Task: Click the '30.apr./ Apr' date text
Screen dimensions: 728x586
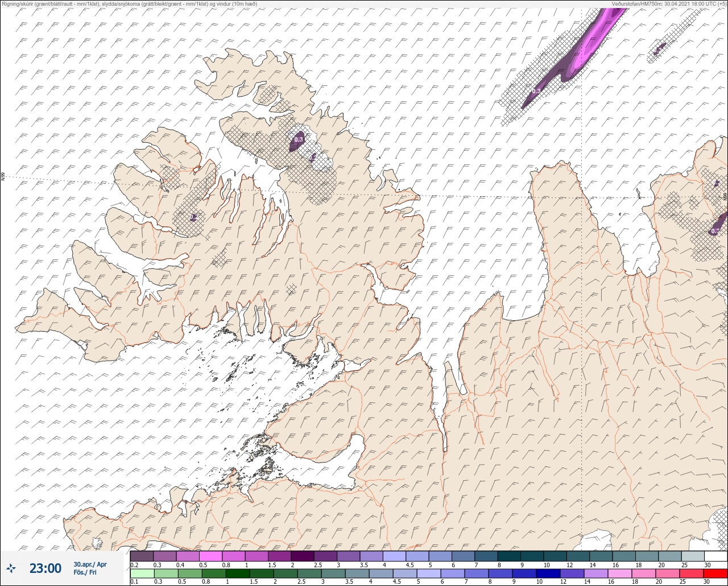Action: (x=90, y=564)
